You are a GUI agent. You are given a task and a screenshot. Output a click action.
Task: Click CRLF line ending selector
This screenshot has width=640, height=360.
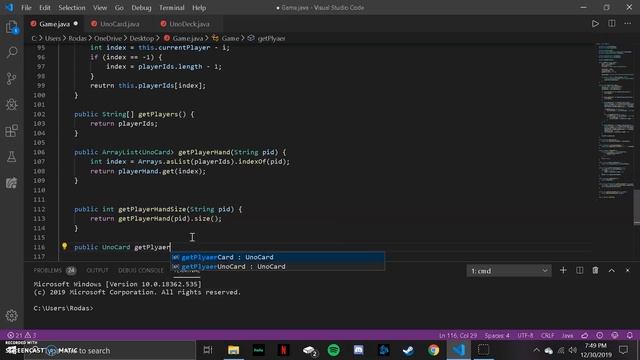click(547, 336)
